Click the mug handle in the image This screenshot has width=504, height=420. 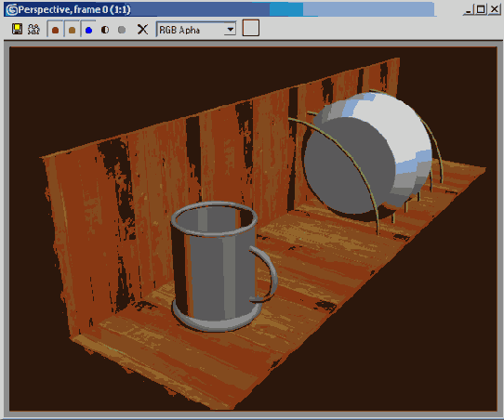265,274
